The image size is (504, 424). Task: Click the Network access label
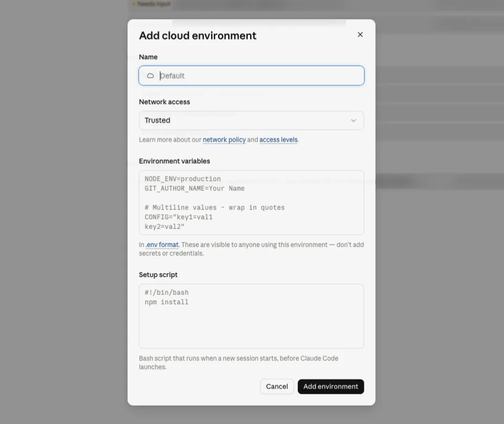pyautogui.click(x=164, y=102)
